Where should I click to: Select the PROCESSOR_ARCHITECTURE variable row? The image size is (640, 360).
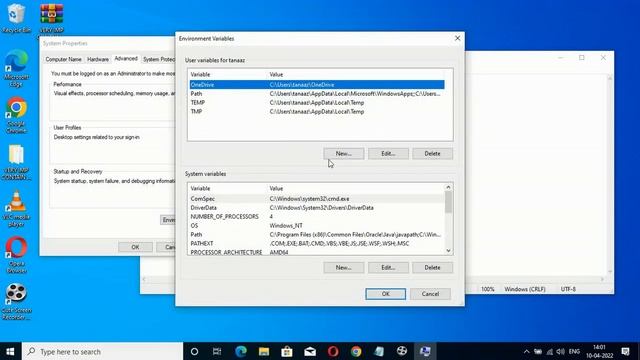tap(317, 252)
